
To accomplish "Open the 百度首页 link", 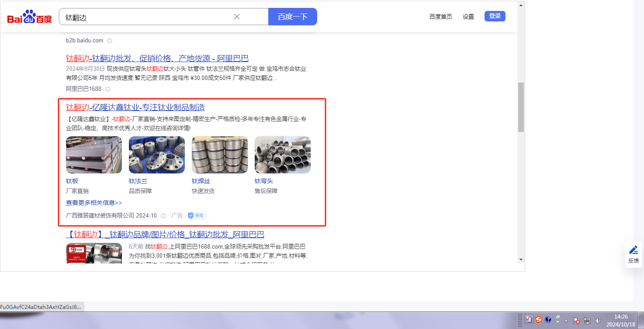I will pyautogui.click(x=441, y=17).
